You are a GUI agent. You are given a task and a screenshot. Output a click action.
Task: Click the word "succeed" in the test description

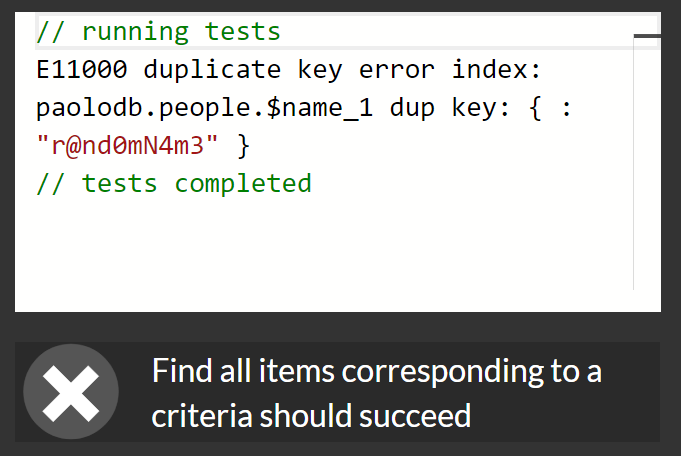tap(415, 416)
